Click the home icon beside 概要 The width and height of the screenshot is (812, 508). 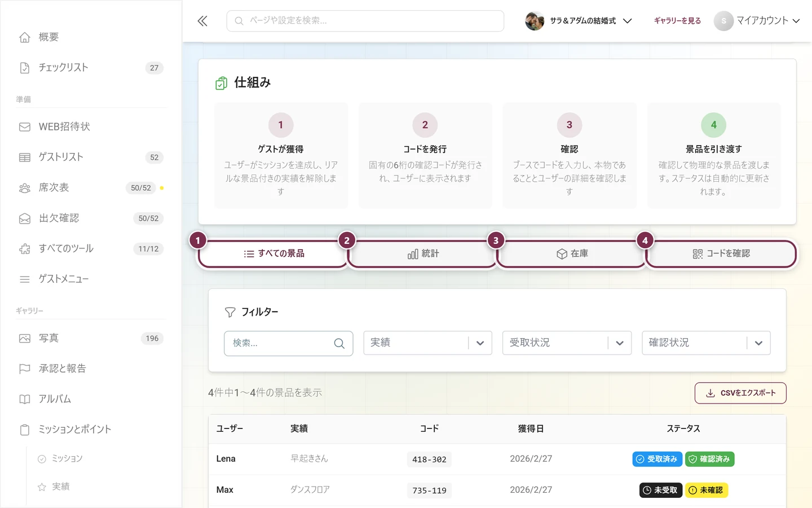point(25,37)
